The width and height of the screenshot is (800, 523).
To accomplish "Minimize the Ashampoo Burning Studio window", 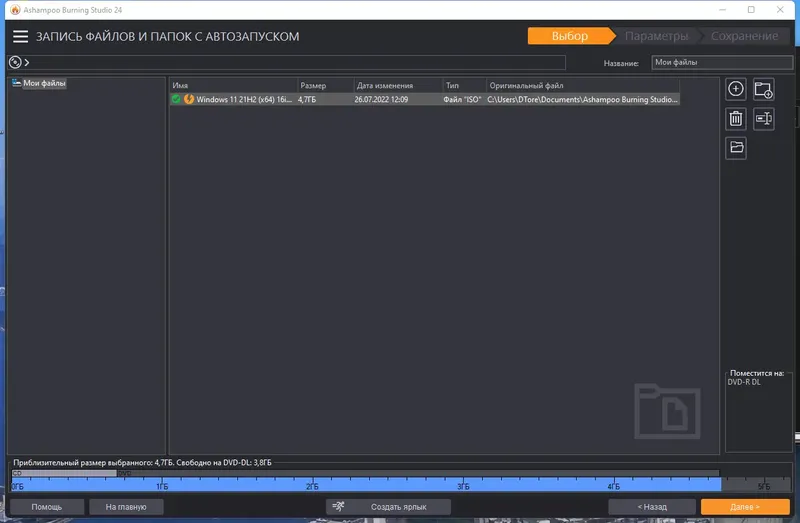I will pos(722,10).
